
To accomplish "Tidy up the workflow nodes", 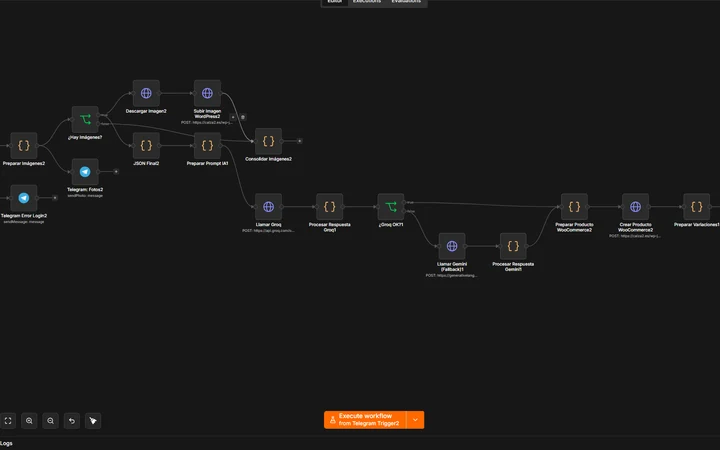I will (93, 421).
